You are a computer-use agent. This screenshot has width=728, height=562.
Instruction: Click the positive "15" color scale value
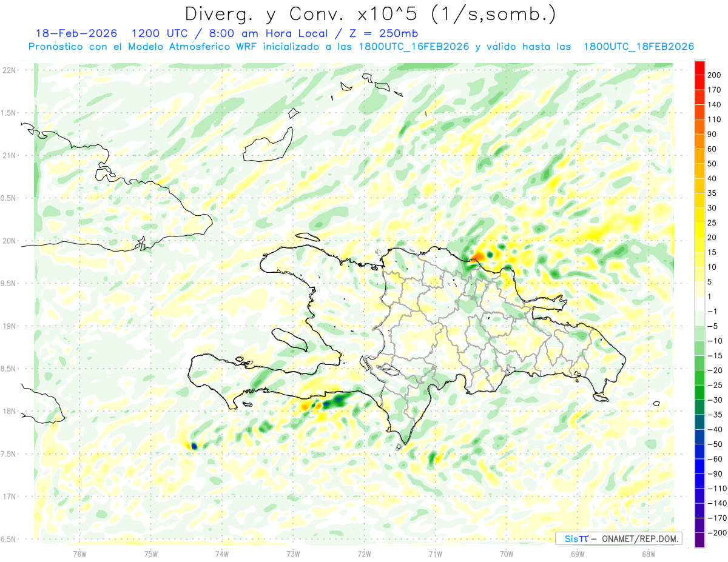click(x=713, y=252)
